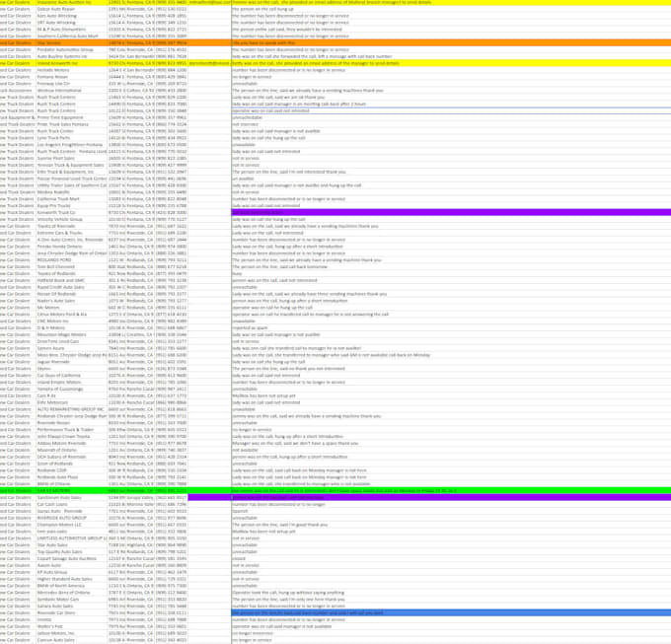Click the Champion Motors LLC cell

point(71,525)
